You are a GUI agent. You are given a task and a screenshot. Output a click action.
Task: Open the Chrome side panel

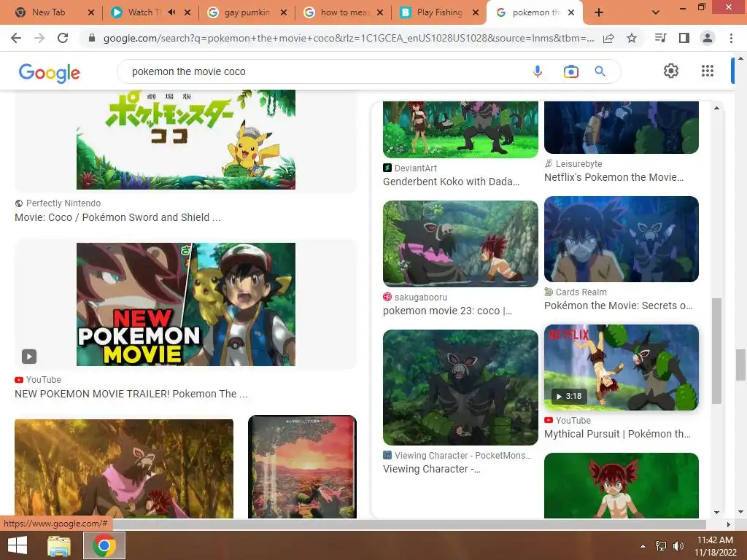[x=684, y=38]
